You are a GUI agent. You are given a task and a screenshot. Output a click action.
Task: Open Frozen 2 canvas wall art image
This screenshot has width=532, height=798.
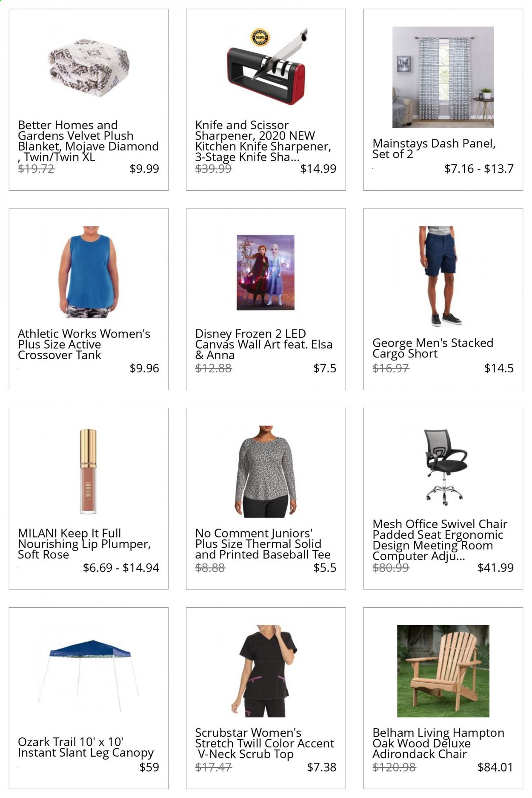[266, 272]
